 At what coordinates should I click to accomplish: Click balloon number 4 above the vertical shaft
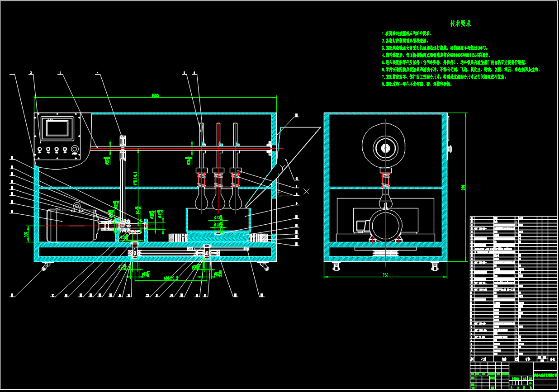point(96,73)
